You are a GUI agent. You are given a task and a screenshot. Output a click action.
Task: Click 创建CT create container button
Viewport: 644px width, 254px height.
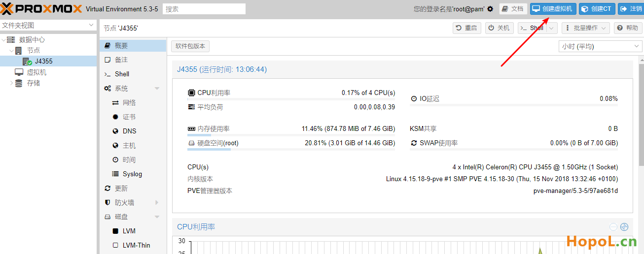point(597,9)
